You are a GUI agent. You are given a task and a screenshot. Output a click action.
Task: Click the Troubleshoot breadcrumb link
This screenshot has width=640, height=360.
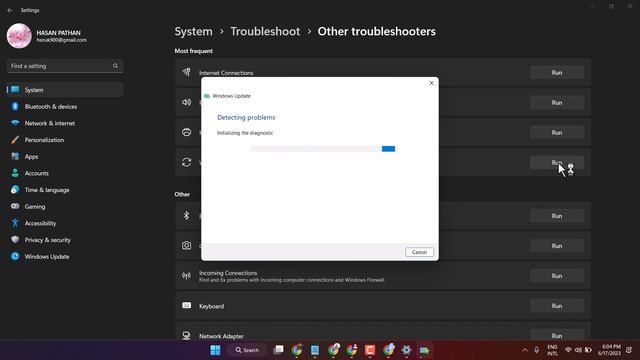point(265,31)
